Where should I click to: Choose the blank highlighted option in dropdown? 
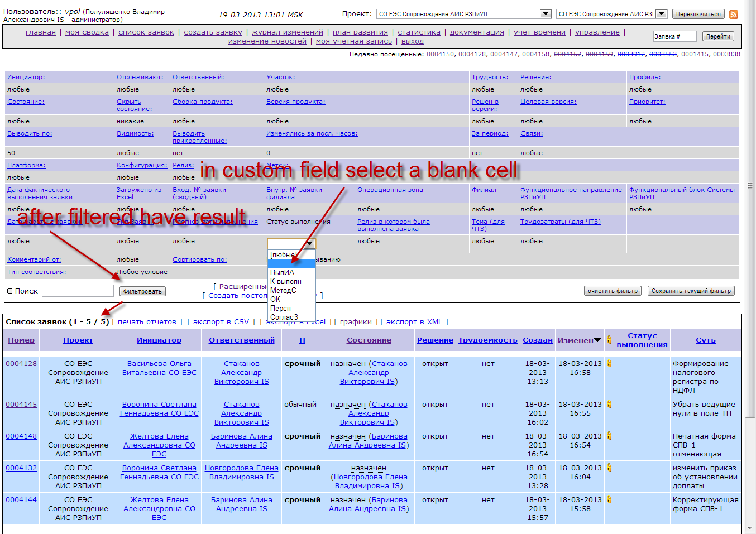click(291, 263)
